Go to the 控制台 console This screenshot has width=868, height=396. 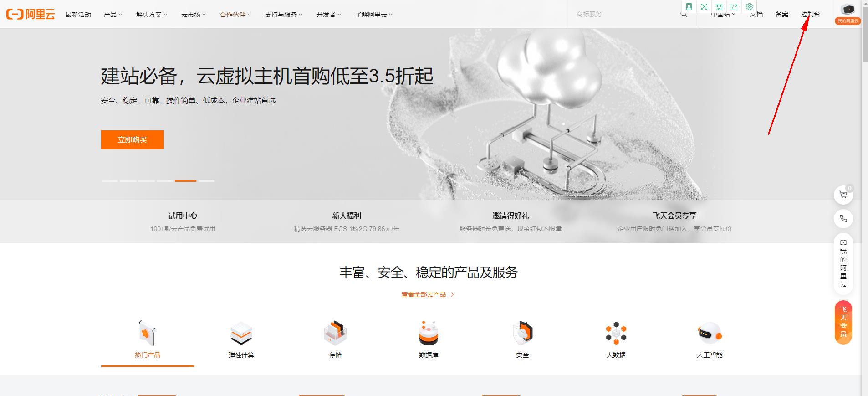coord(811,15)
